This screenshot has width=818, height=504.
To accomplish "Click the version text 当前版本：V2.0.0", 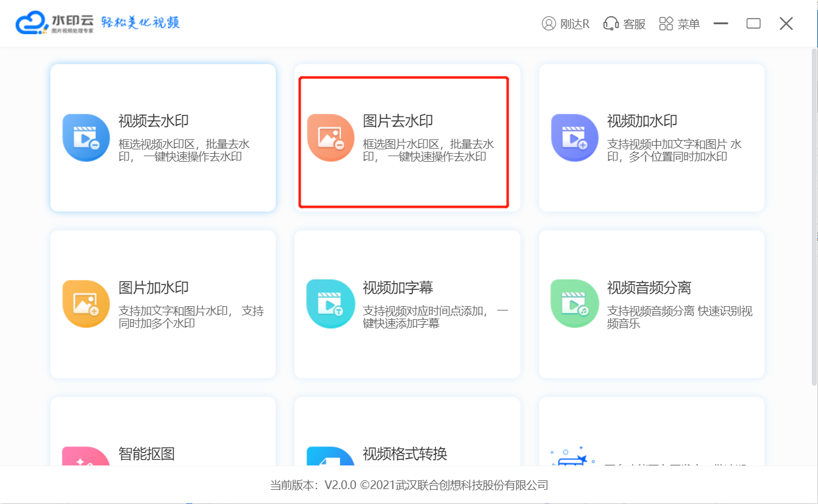I will coord(313,485).
